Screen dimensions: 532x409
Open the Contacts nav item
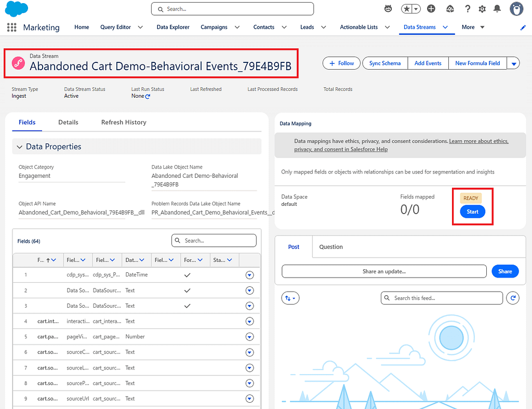(263, 27)
